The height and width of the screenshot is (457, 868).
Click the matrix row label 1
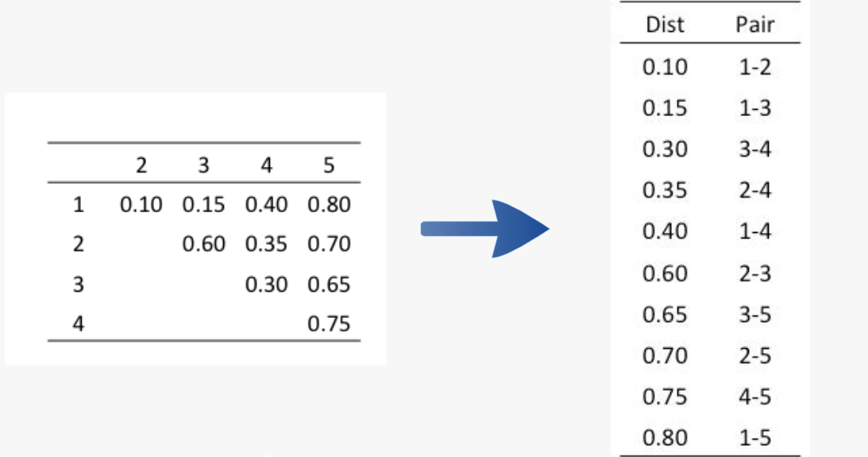(78, 204)
